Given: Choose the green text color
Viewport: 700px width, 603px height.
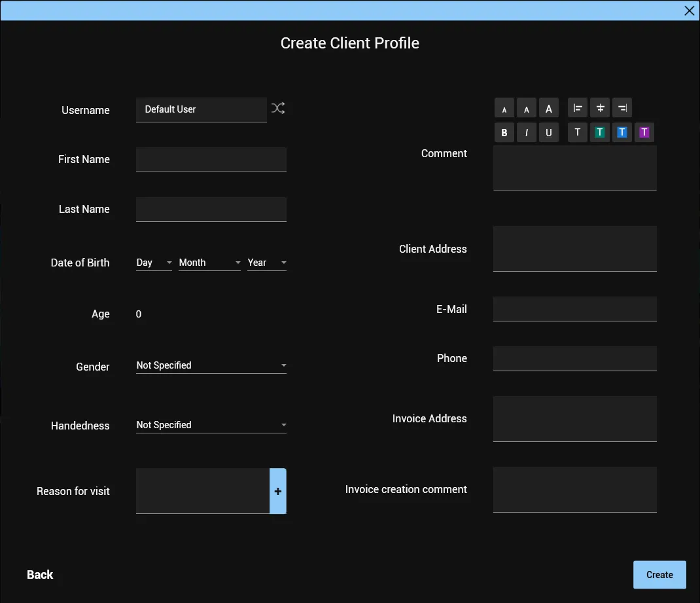Looking at the screenshot, I should coord(599,133).
